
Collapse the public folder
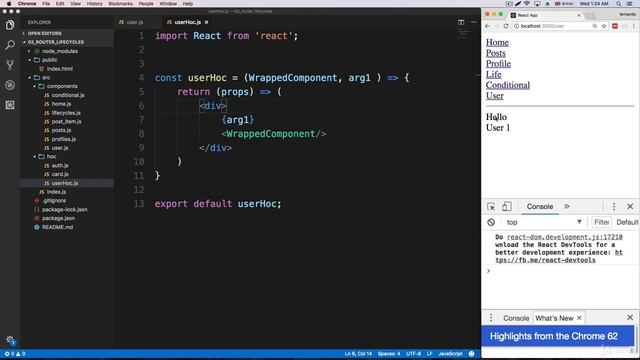point(49,60)
